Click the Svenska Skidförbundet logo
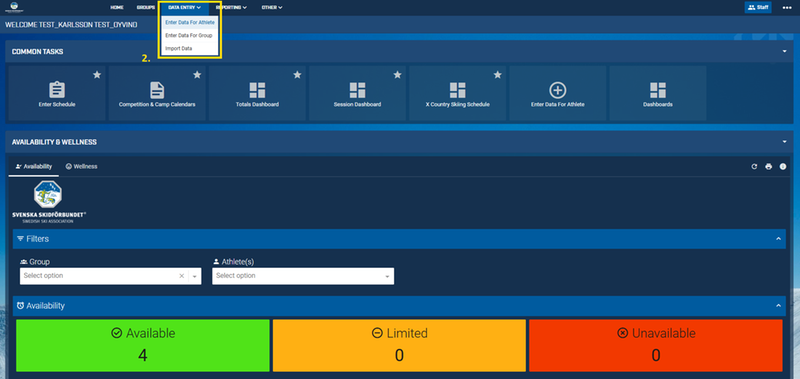Image resolution: width=800 pixels, height=379 pixels. (x=48, y=202)
